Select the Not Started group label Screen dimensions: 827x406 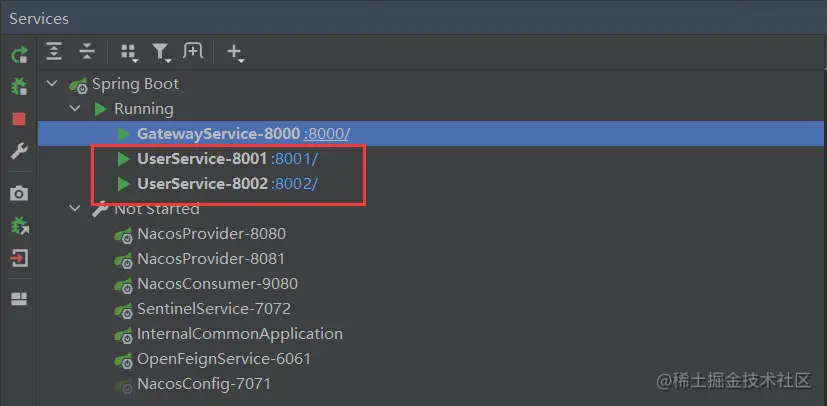[157, 209]
